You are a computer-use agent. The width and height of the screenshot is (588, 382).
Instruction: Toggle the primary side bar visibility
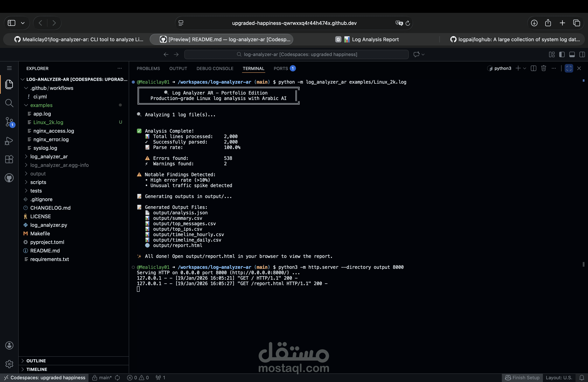562,54
